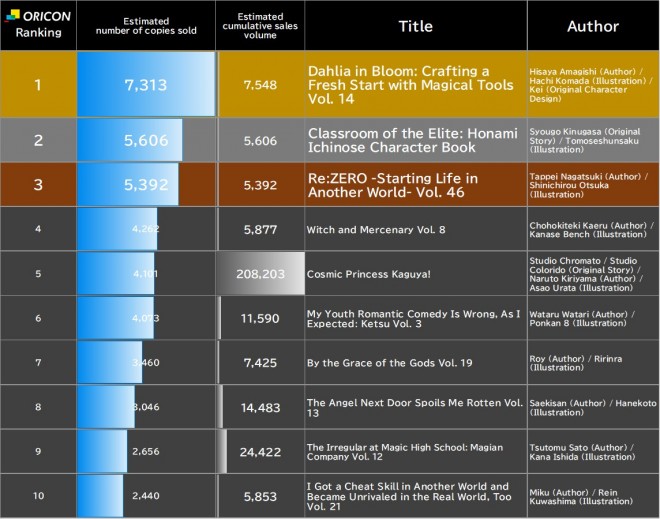The image size is (660, 519).
Task: Click the 7,313 copies sold bar
Action: click(146, 84)
